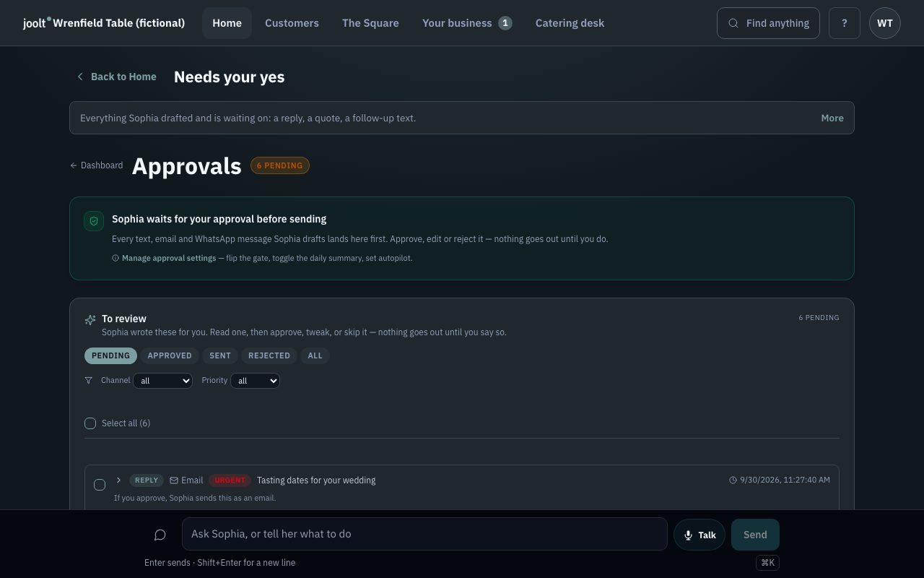Viewport: 924px width, 578px height.
Task: Open Your business nav tab
Action: [x=467, y=23]
